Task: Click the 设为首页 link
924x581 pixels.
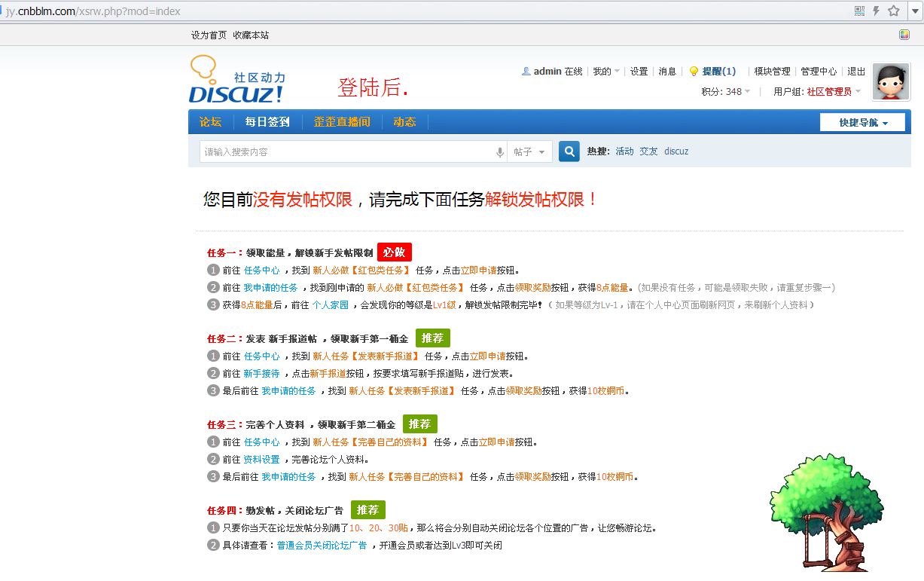Action: (x=209, y=35)
